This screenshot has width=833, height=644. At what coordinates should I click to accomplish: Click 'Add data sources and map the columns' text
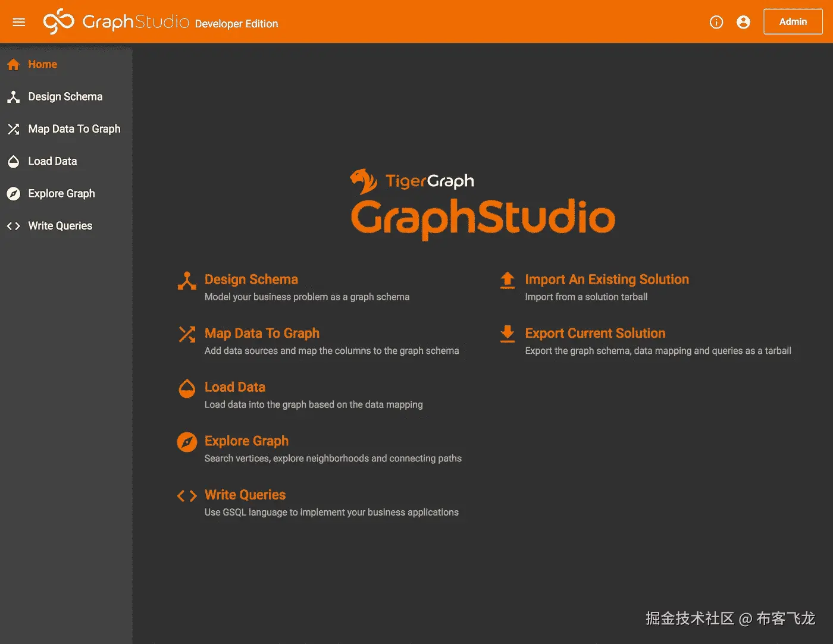point(331,351)
